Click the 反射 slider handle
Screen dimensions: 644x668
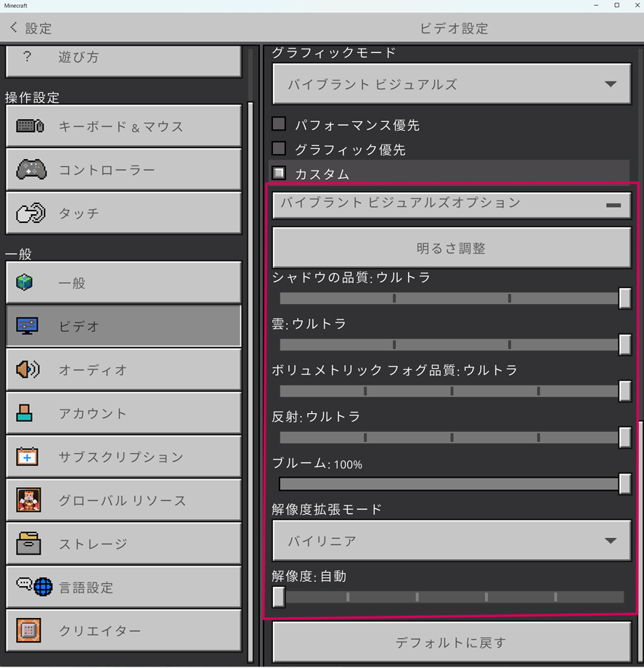coord(625,437)
